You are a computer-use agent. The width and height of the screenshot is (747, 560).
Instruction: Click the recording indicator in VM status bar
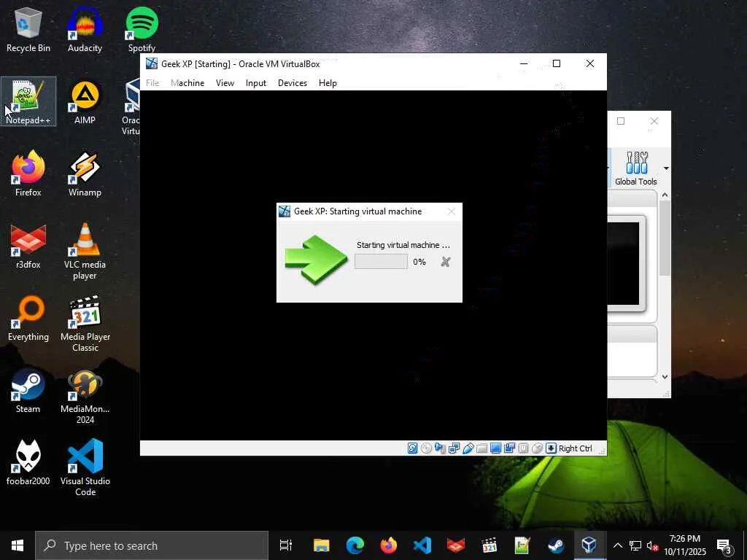509,448
